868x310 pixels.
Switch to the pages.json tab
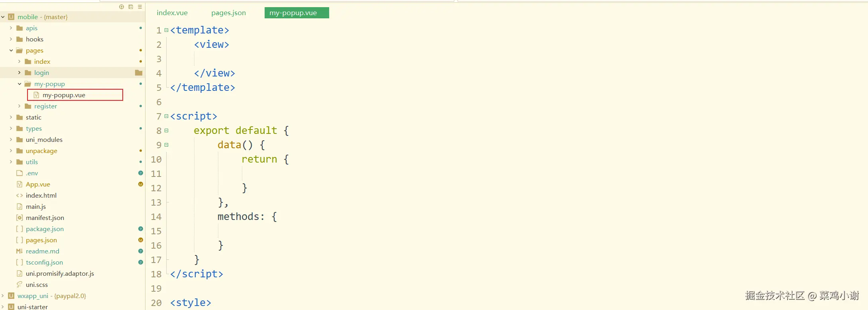228,13
